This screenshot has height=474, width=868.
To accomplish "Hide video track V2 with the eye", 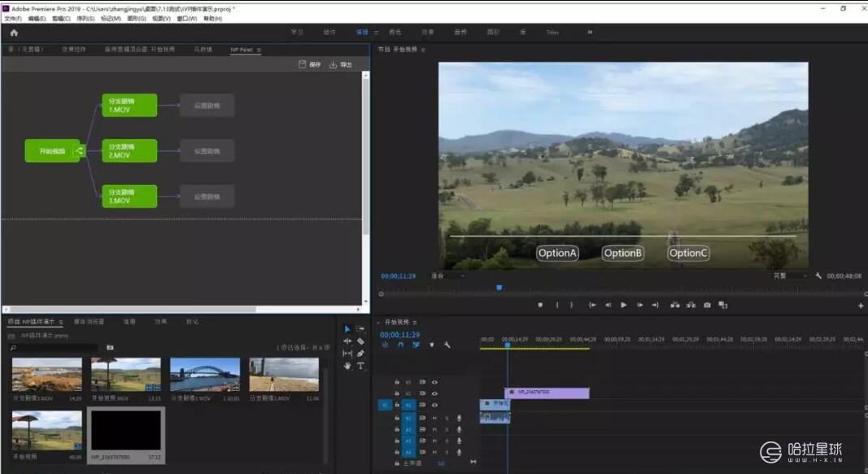I will tap(434, 394).
